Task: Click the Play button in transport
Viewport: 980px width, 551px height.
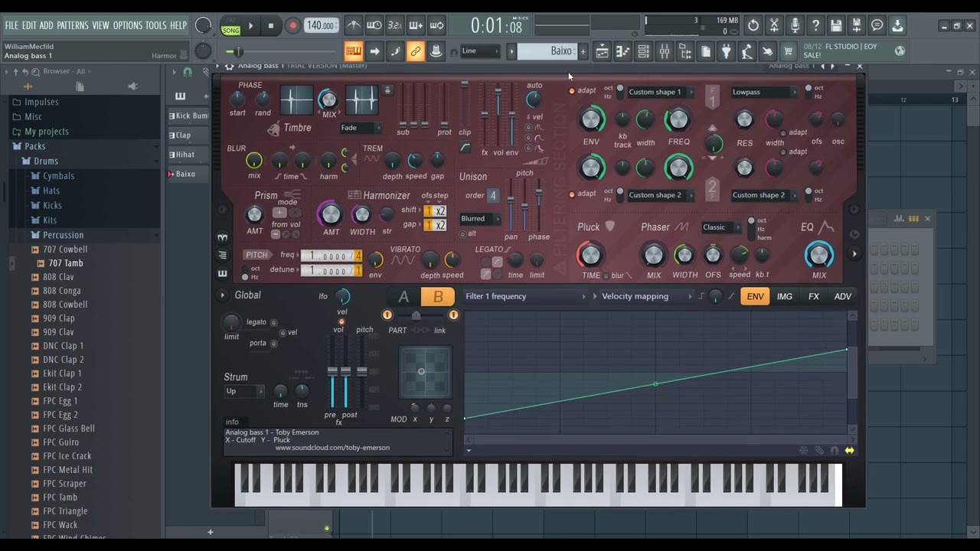Action: pyautogui.click(x=250, y=25)
